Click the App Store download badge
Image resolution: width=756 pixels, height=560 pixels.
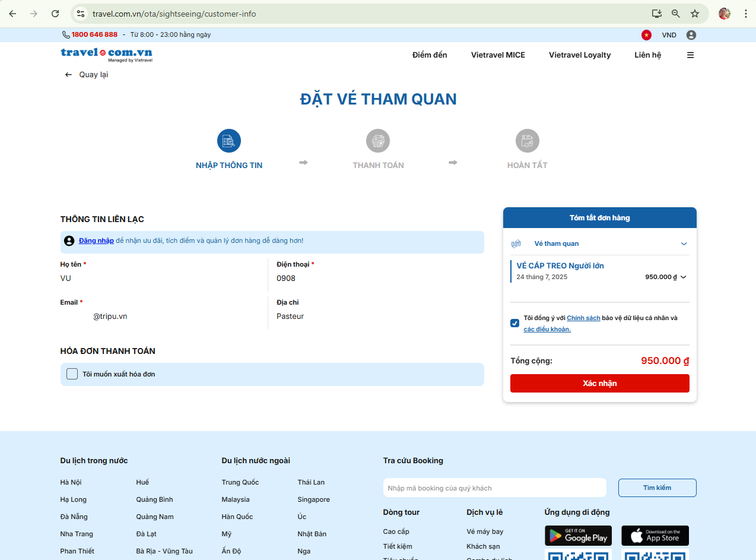(655, 536)
